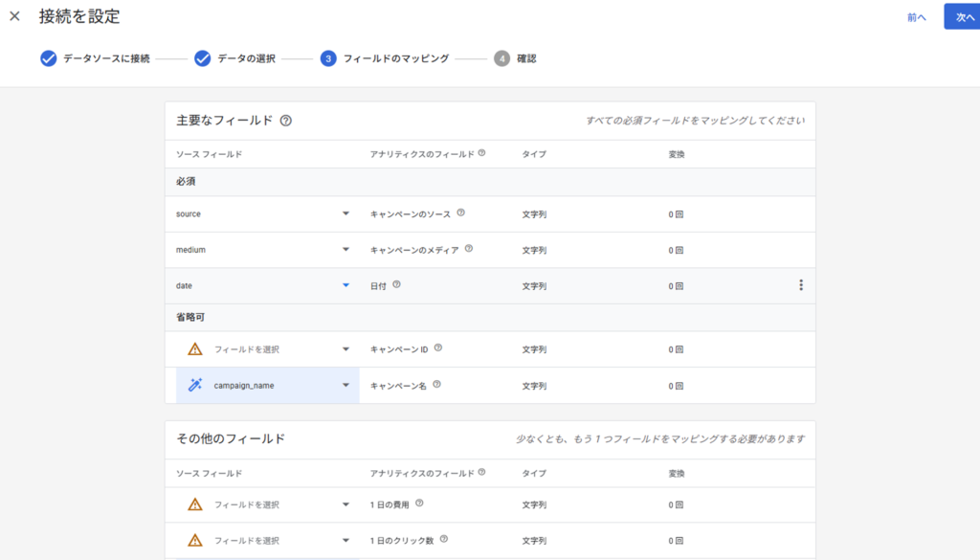
Task: Open the campaign_name source field dropdown
Action: 345,386
